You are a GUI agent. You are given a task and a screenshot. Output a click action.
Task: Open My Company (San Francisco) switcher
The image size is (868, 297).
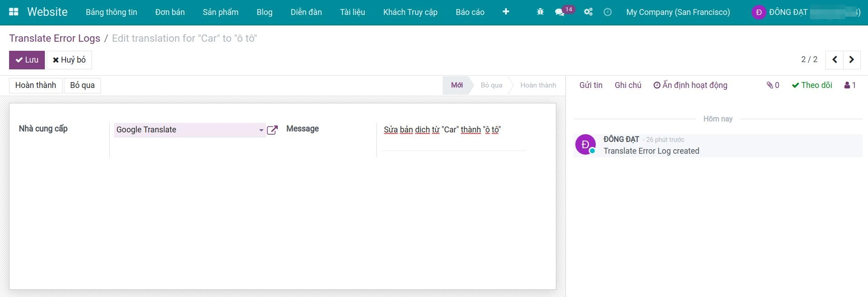point(678,12)
